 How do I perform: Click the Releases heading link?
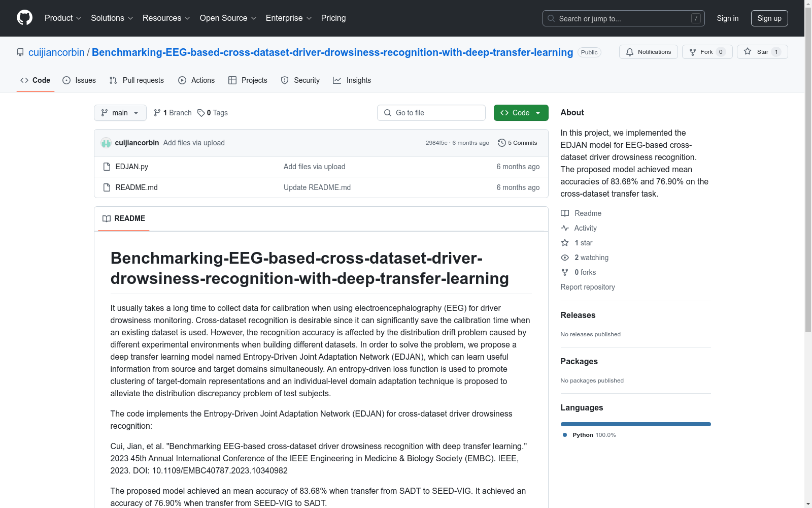tap(578, 315)
